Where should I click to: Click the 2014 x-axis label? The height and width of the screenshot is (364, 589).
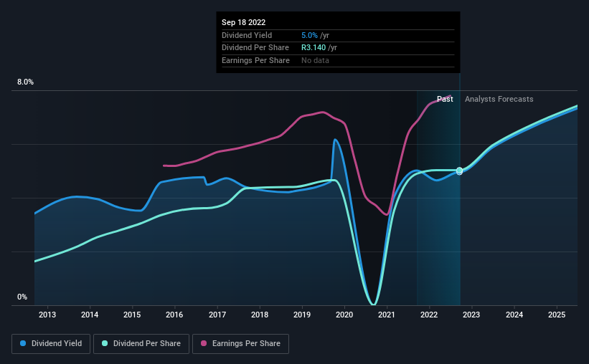(x=90, y=315)
